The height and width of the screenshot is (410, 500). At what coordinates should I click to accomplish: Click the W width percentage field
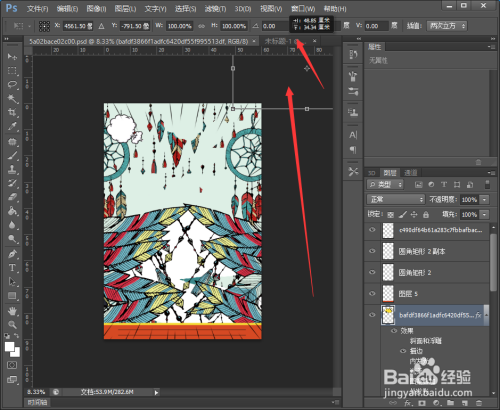[179, 26]
